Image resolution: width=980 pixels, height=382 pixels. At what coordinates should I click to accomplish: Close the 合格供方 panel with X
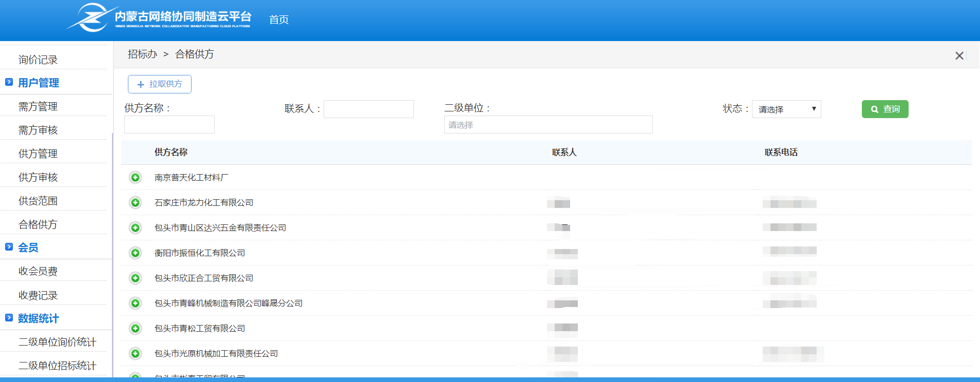[x=959, y=55]
